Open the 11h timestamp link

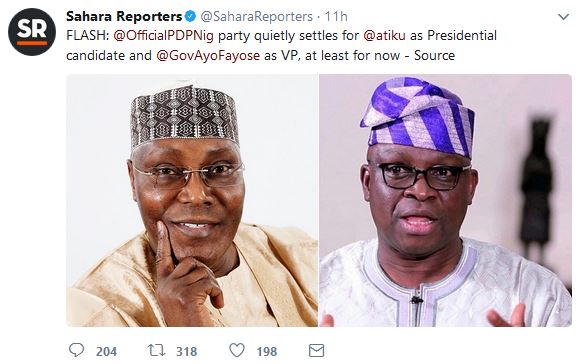tap(336, 16)
